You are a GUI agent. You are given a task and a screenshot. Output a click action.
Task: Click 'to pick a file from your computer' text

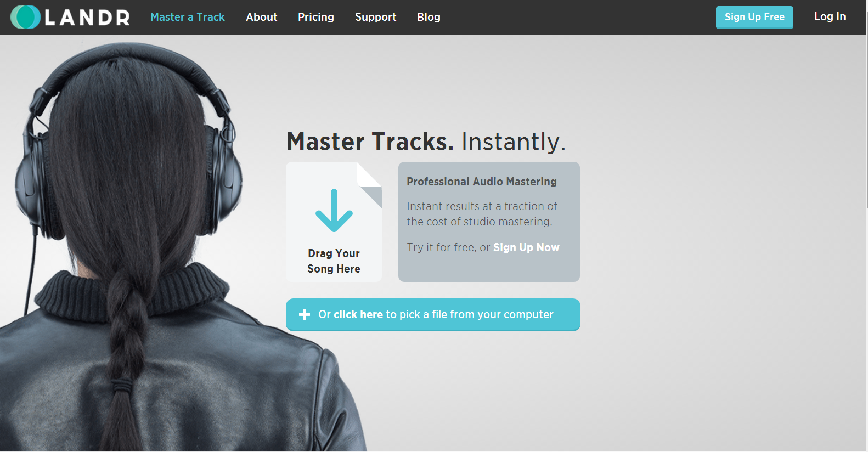click(x=470, y=314)
